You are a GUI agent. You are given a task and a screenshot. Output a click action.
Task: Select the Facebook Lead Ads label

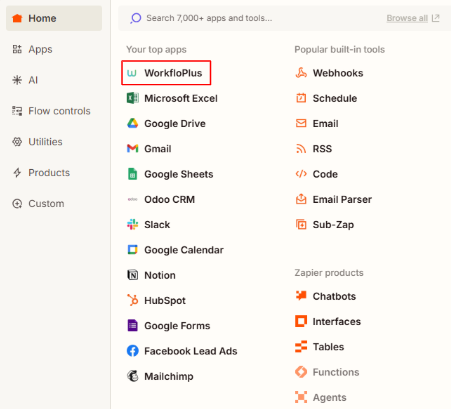(x=191, y=351)
